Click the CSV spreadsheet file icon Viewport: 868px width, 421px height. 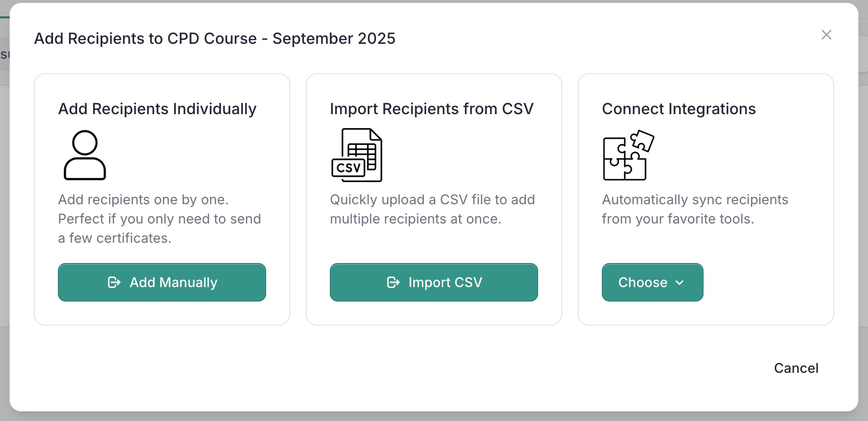pos(357,155)
